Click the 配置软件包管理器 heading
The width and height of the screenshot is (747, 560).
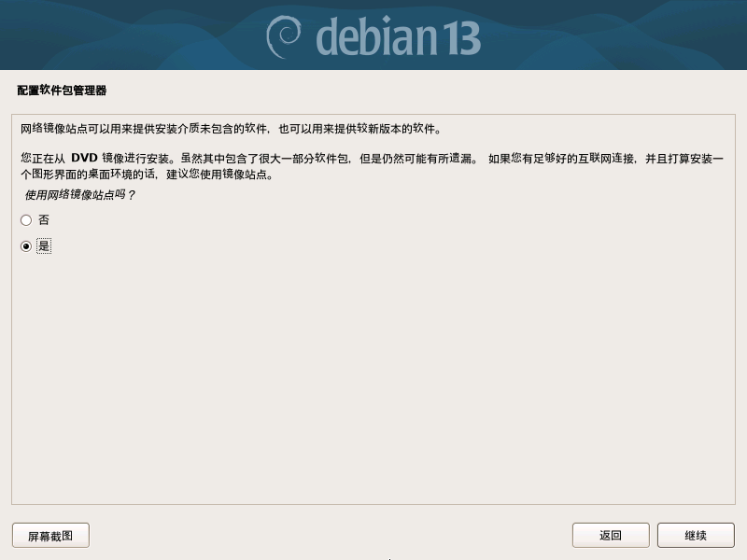click(62, 91)
